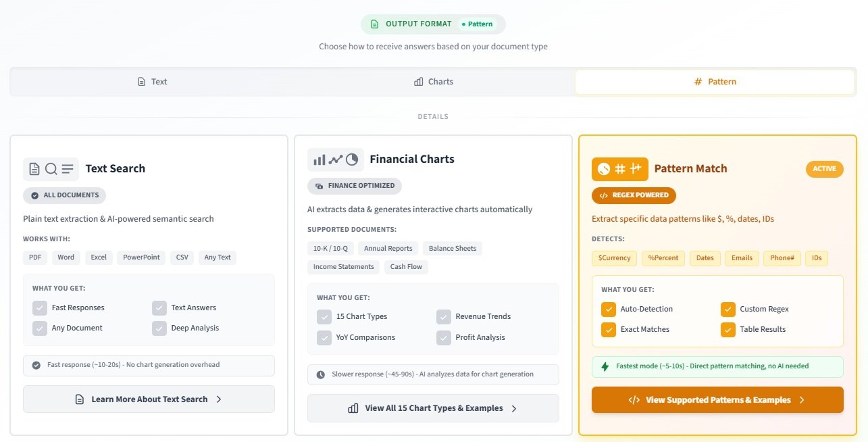Switch to the Text tab
The image size is (868, 442).
152,82
